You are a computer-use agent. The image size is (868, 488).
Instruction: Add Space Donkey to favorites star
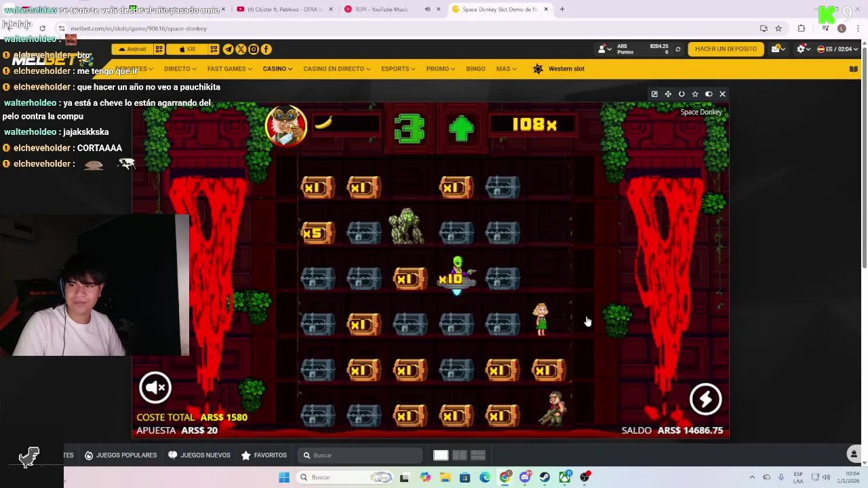(695, 94)
